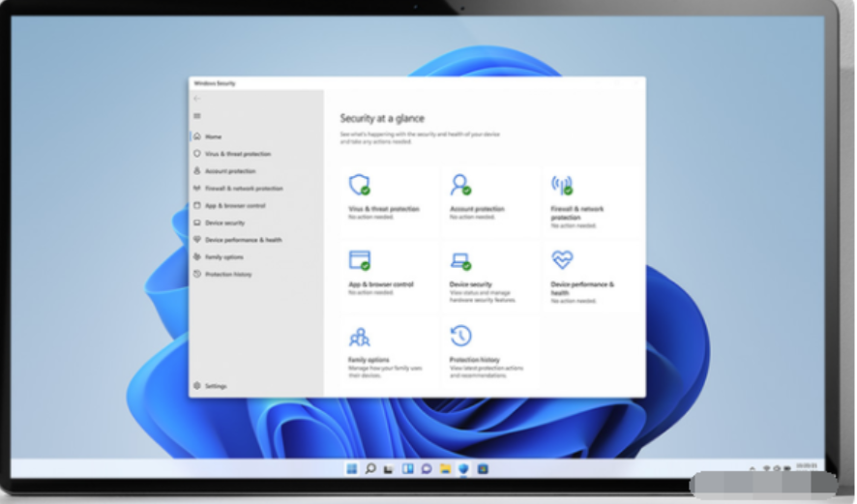Select Firewall & network protection in sidebar
857x504 pixels.
click(243, 189)
